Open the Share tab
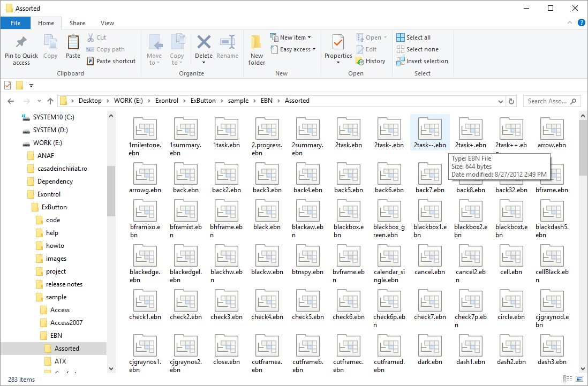 pos(77,23)
